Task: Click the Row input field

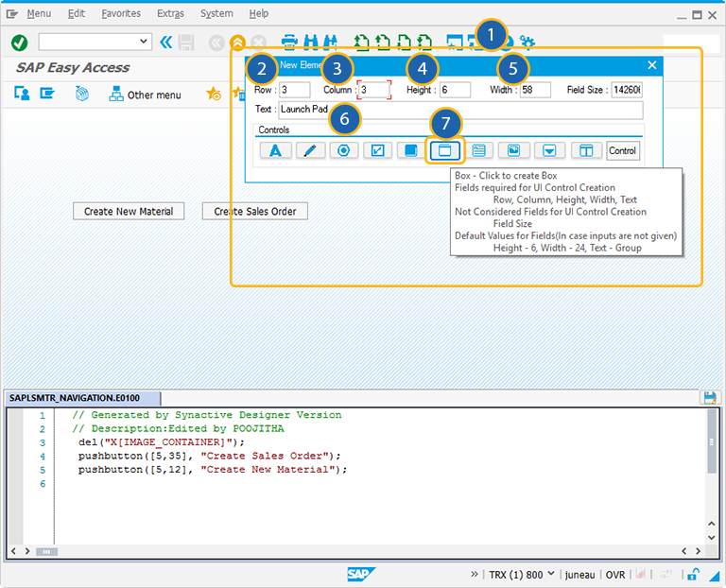Action: coord(295,90)
